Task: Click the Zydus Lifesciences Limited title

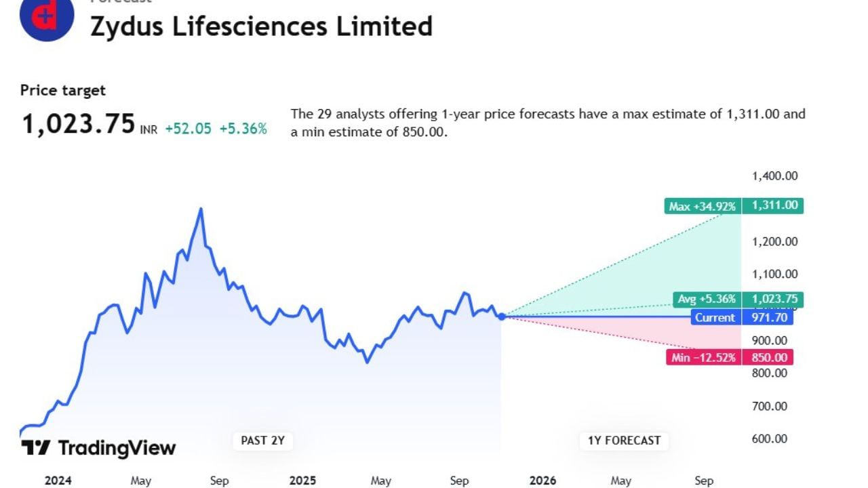Action: 261,26
